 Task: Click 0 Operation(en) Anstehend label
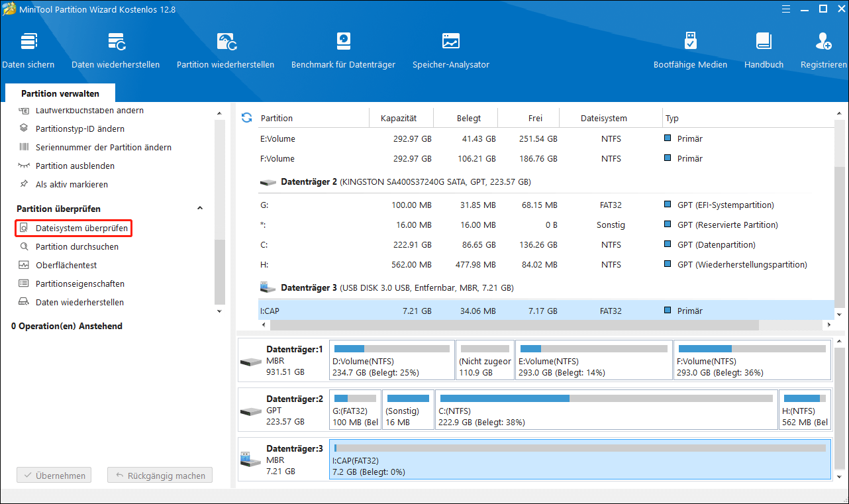[x=67, y=327]
